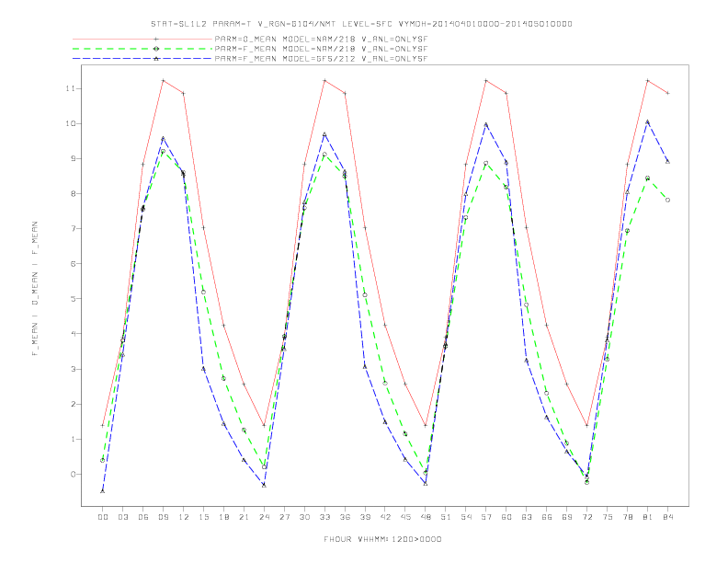Click x-axis tick label 36
The width and height of the screenshot is (728, 563).
coord(345,517)
